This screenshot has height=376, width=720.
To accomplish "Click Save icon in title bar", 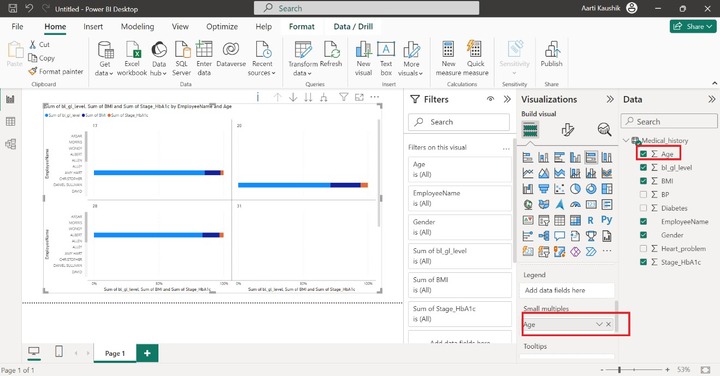I will click(13, 8).
